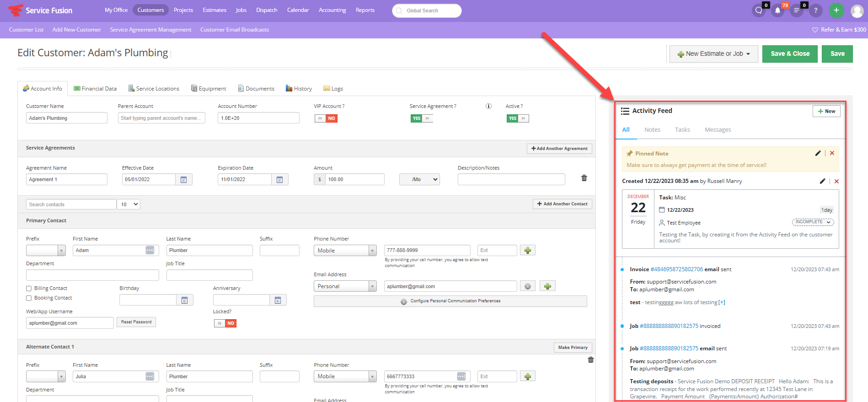
Task: Toggle the Active switch
Action: (x=518, y=118)
